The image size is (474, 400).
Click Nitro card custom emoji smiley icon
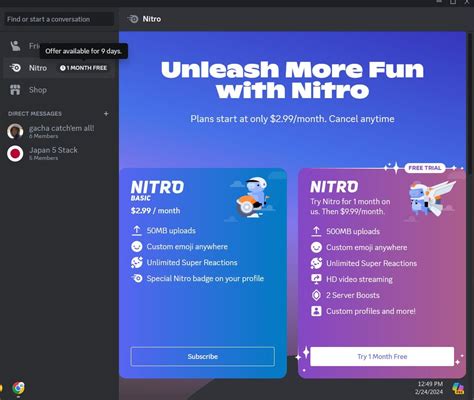(316, 247)
